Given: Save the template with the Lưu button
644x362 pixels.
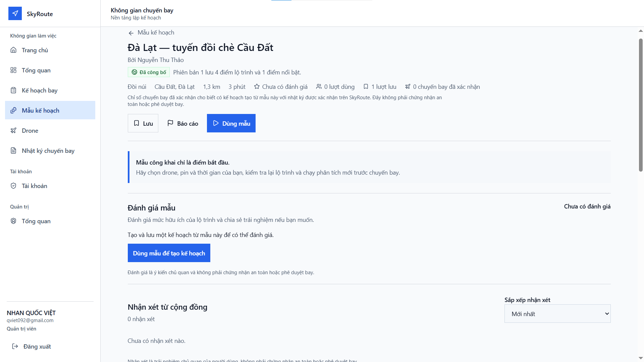Looking at the screenshot, I should (143, 123).
